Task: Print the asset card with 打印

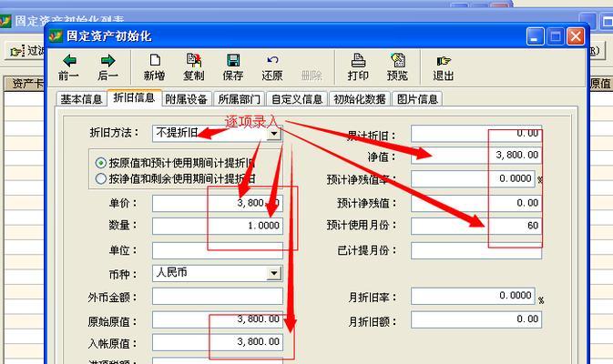Action: pyautogui.click(x=358, y=67)
